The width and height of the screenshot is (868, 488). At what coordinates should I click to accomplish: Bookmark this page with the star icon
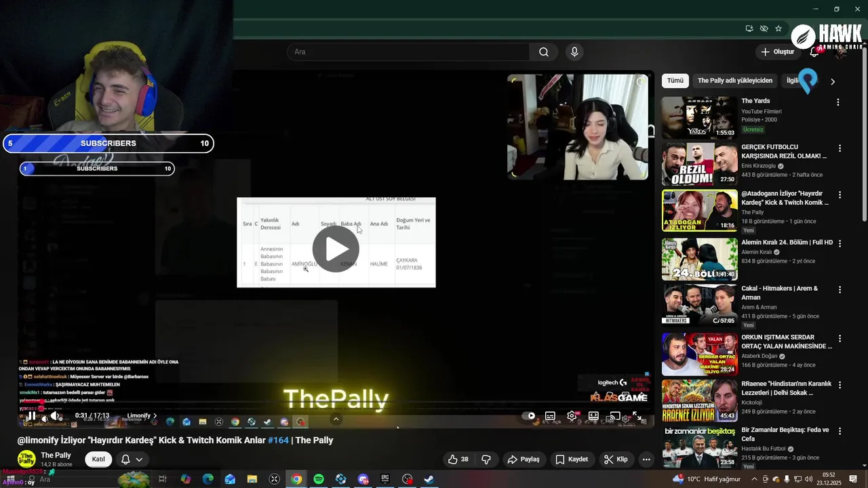[x=778, y=28]
